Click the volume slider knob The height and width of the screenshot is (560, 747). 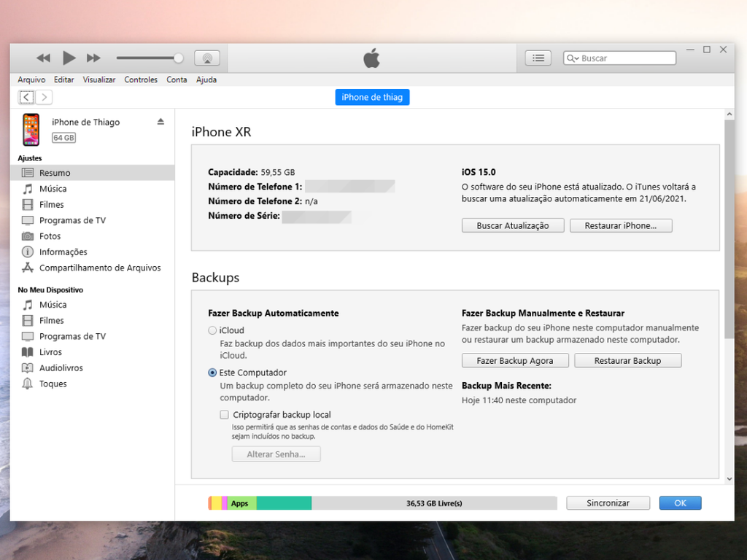click(179, 58)
